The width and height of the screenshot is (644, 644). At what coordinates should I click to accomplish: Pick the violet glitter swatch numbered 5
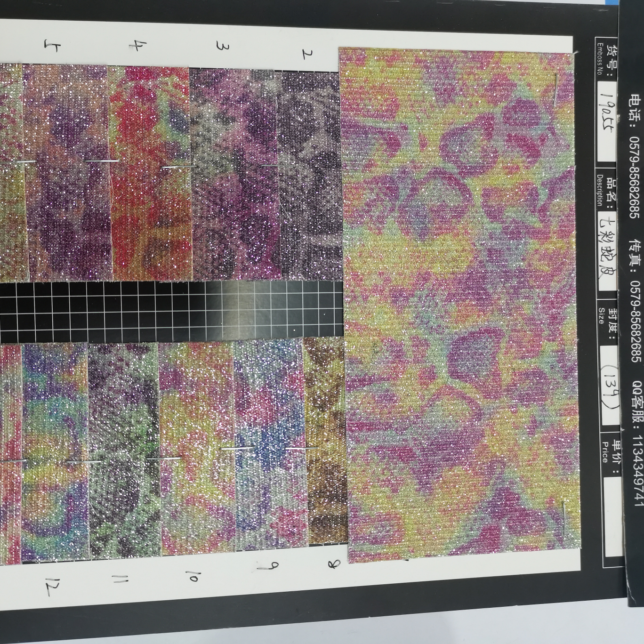pyautogui.click(x=66, y=170)
